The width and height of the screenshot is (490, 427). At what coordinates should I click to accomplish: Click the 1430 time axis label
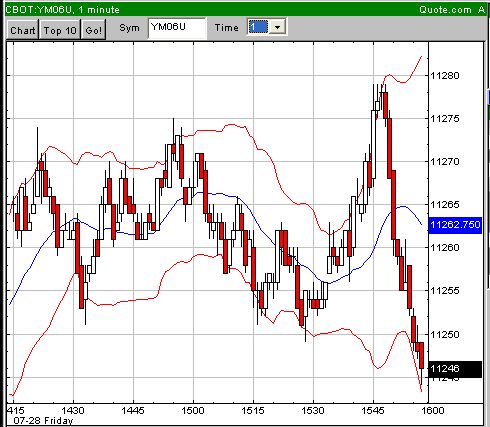pos(73,410)
